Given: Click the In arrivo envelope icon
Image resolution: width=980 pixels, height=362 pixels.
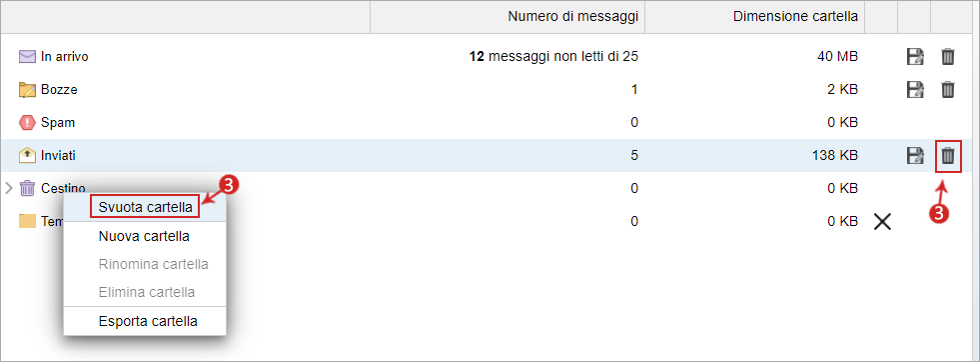Looking at the screenshot, I should pyautogui.click(x=27, y=56).
